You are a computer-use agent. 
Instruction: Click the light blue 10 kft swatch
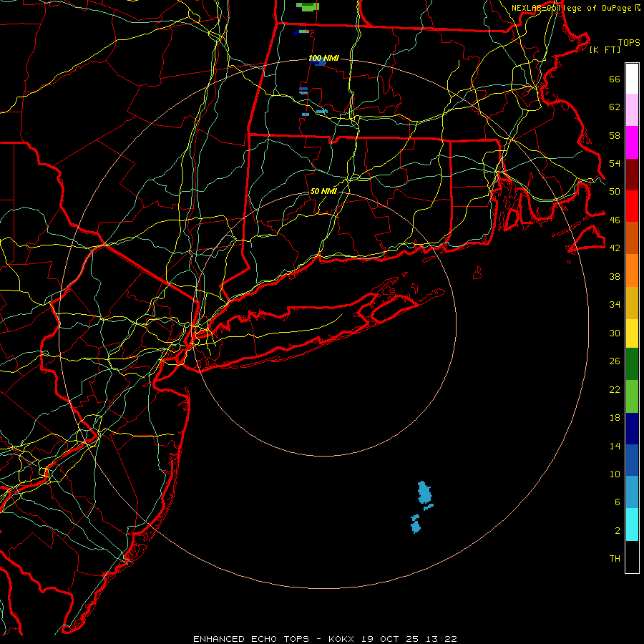[x=632, y=492]
